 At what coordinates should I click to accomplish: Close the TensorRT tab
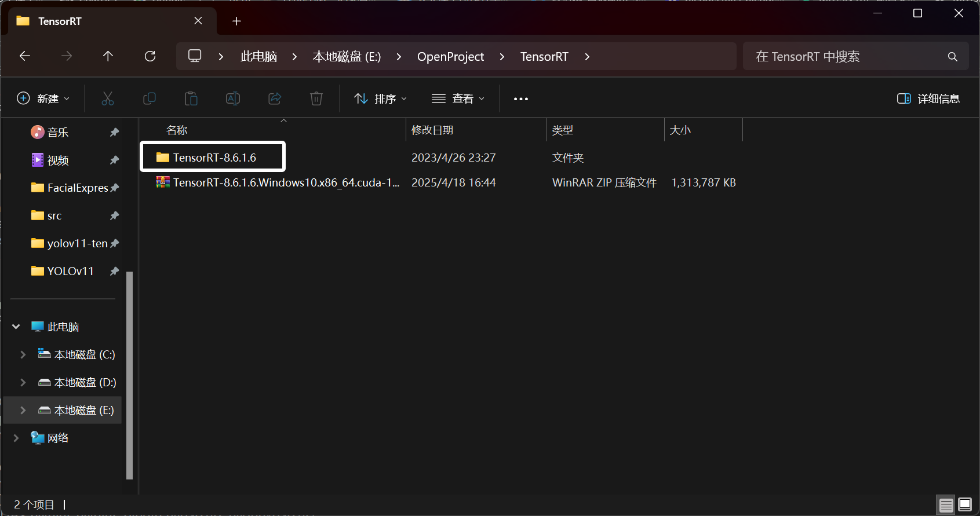pos(198,21)
